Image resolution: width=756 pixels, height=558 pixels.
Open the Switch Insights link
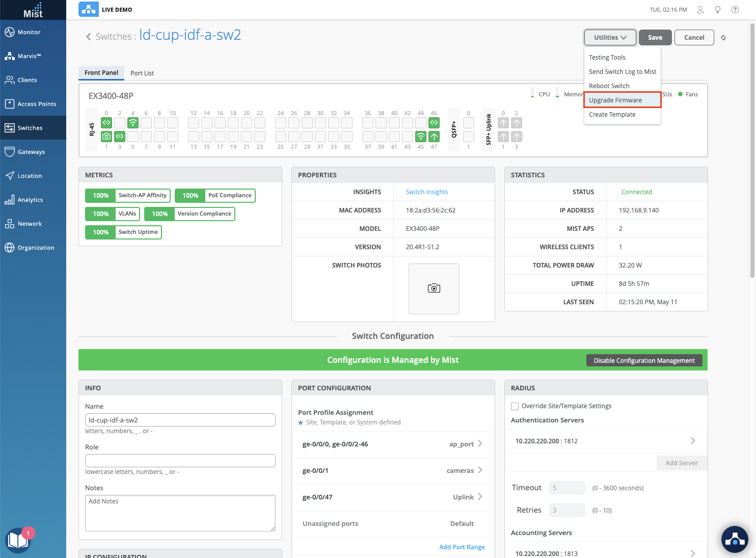click(427, 192)
